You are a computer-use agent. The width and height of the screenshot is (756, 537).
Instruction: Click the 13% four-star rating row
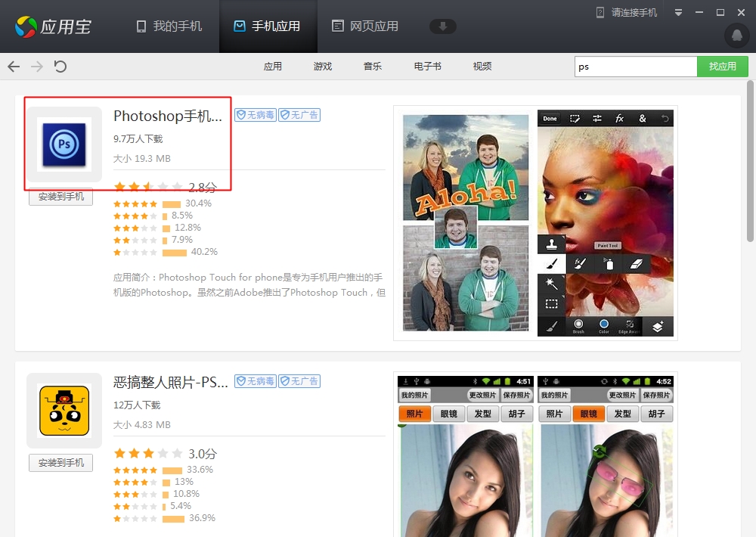click(153, 482)
